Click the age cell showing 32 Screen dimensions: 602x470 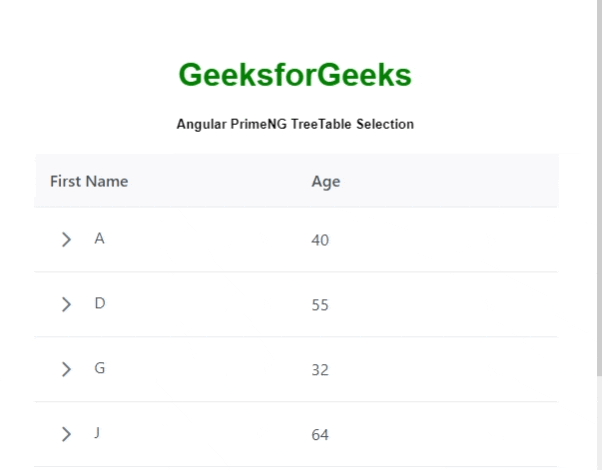(x=320, y=370)
